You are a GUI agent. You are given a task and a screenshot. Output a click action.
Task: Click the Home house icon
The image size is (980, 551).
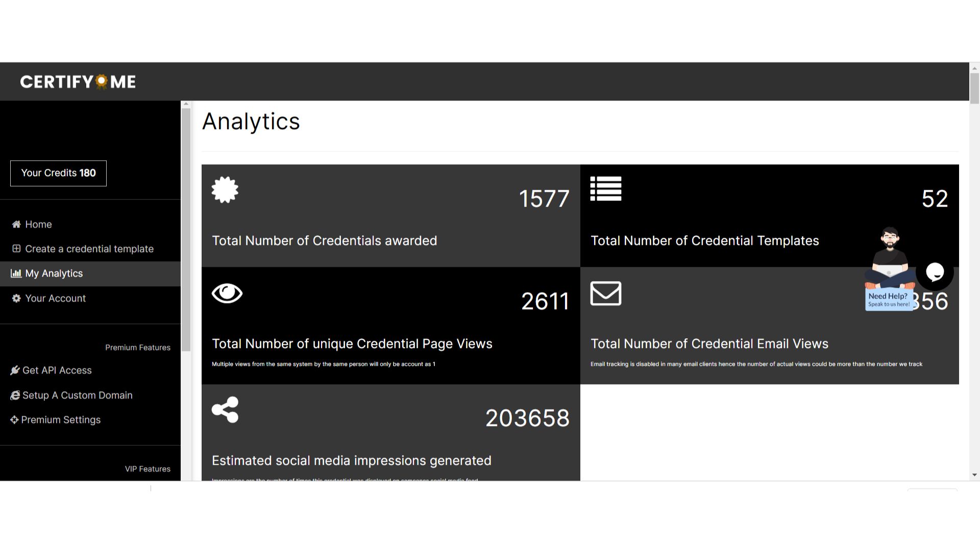[x=16, y=224]
